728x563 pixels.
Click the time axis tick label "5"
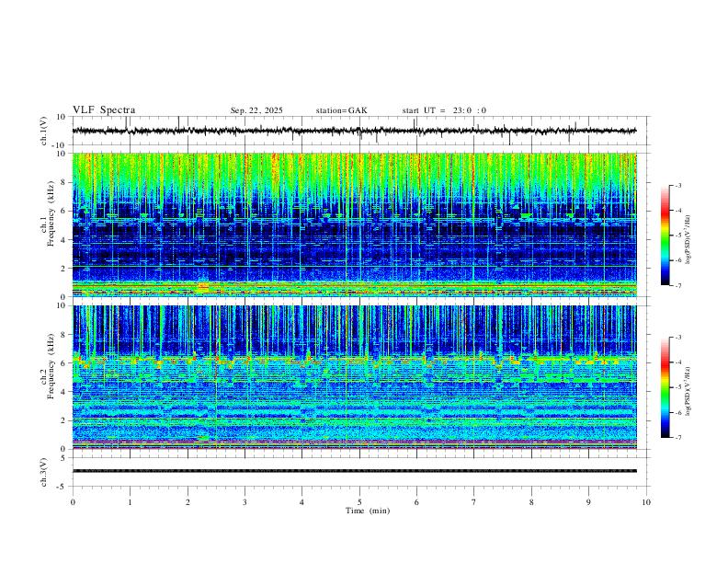point(359,502)
